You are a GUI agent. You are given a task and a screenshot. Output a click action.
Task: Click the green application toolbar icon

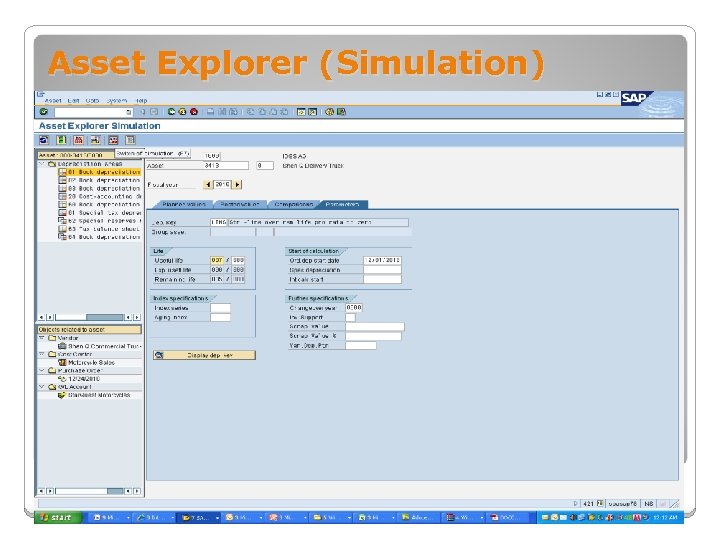click(x=61, y=140)
